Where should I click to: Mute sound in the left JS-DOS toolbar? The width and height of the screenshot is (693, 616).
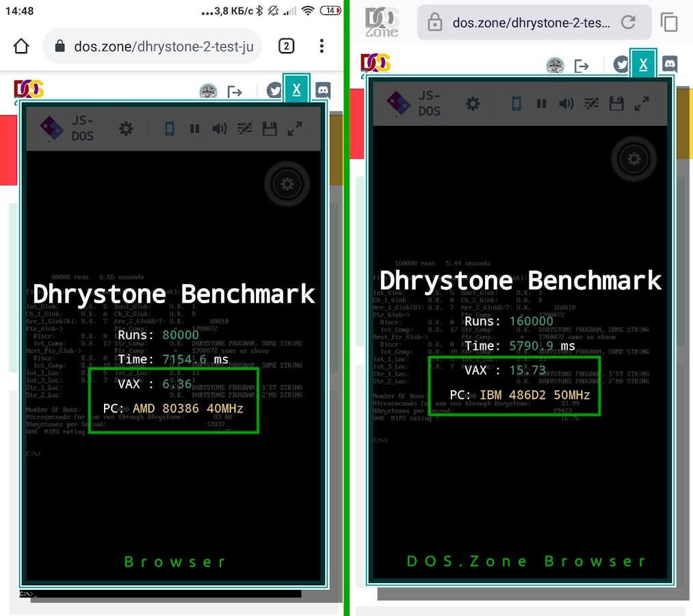coord(219,129)
